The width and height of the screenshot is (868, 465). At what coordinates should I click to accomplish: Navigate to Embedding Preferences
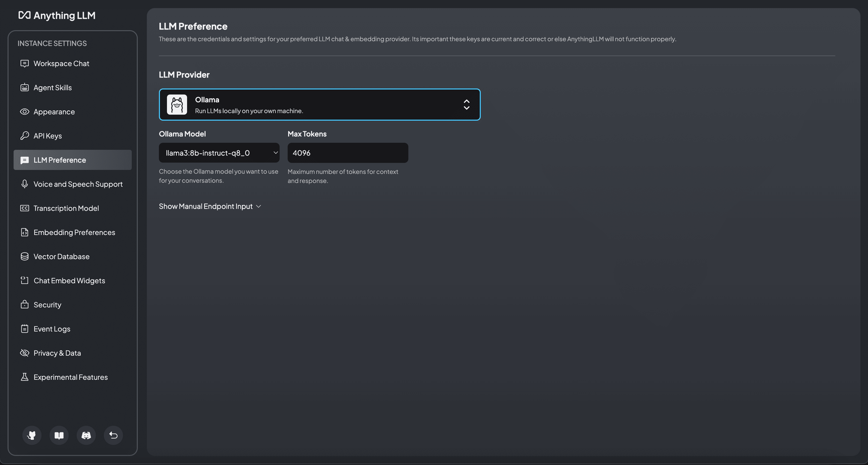point(74,232)
